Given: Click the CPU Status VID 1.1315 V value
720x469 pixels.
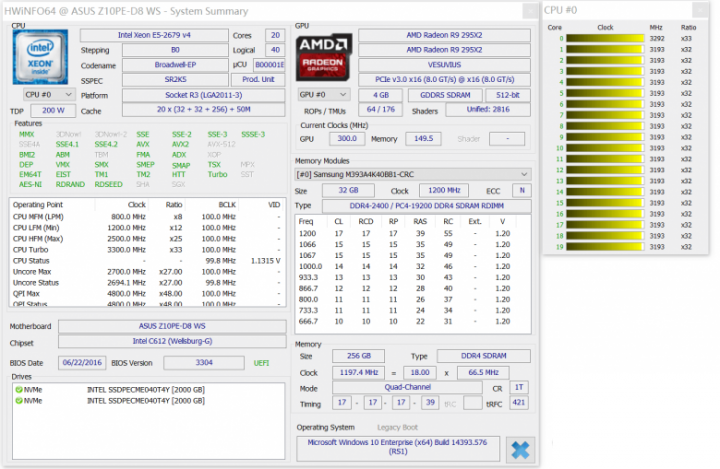Looking at the screenshot, I should coord(265,261).
